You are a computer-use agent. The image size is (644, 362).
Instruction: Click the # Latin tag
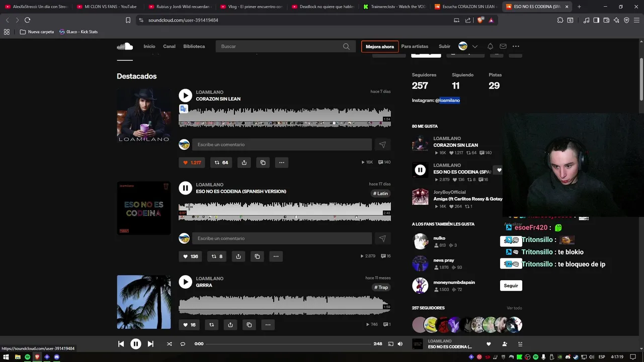click(x=380, y=194)
